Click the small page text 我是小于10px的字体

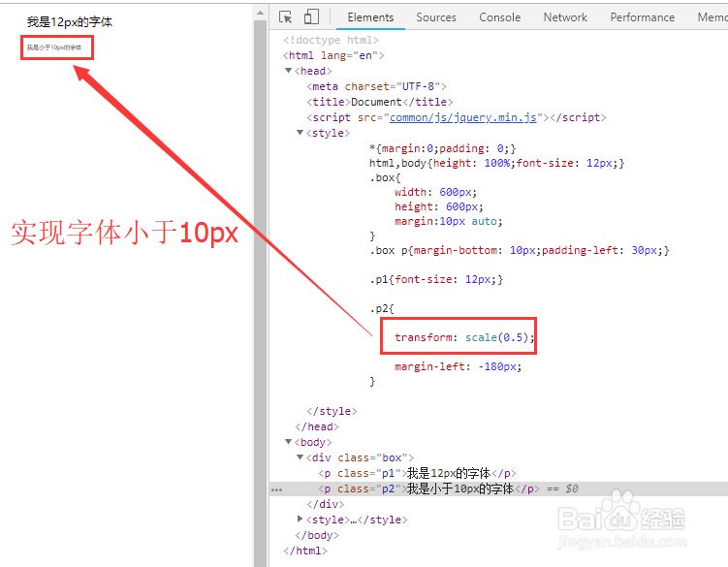(54, 47)
